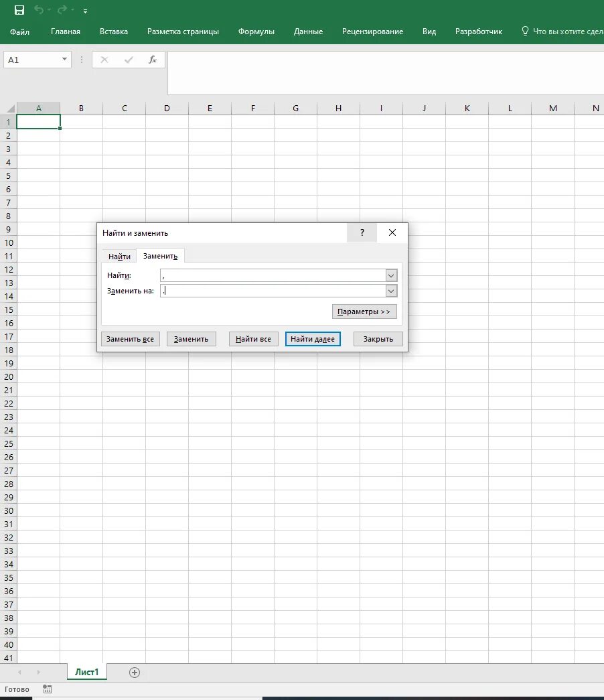604x700 pixels.
Task: Expand the Заменить на field history dropdown
Action: click(391, 291)
